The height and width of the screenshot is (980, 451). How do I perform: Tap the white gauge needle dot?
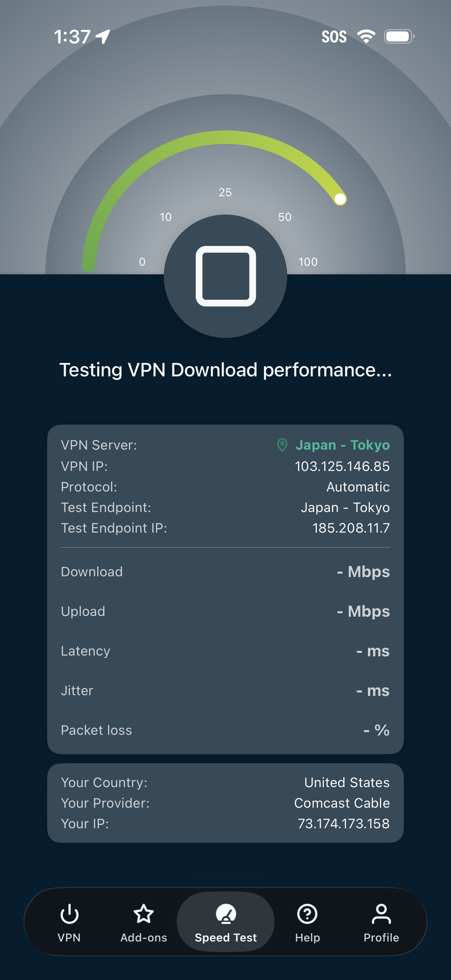coord(340,199)
